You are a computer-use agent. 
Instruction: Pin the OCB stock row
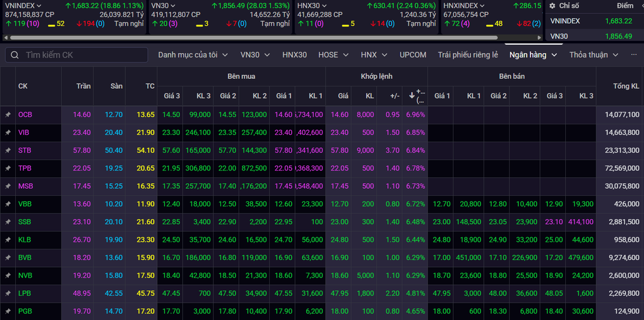(x=8, y=115)
